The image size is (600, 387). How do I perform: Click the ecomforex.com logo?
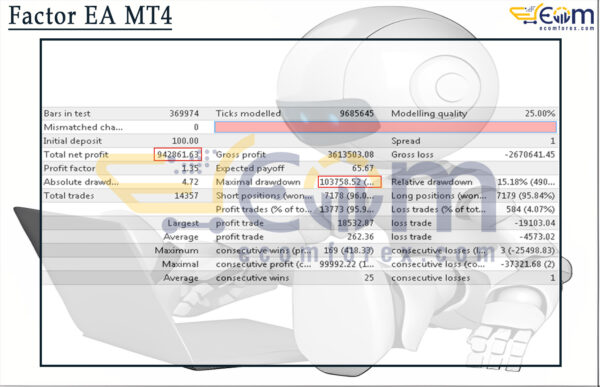[552, 16]
